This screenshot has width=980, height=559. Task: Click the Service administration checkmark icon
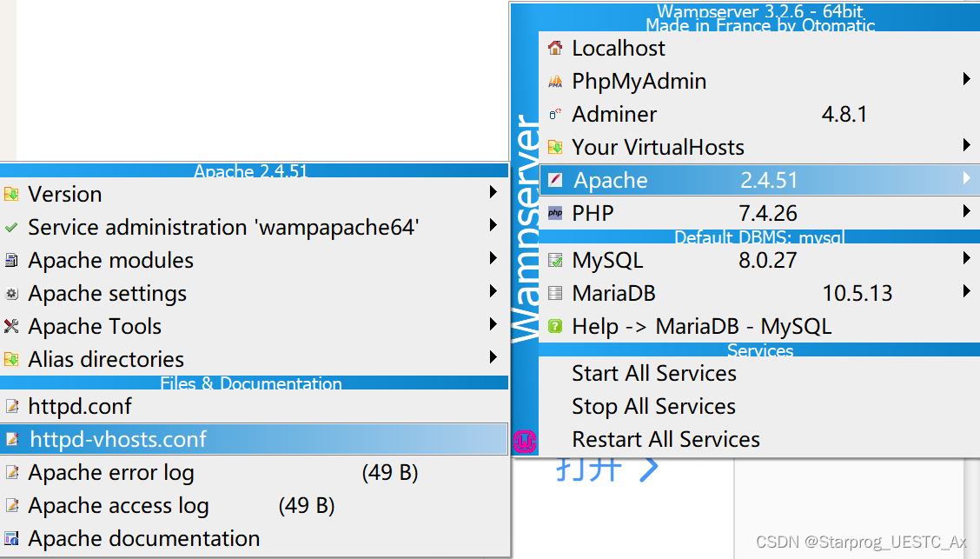pyautogui.click(x=11, y=228)
